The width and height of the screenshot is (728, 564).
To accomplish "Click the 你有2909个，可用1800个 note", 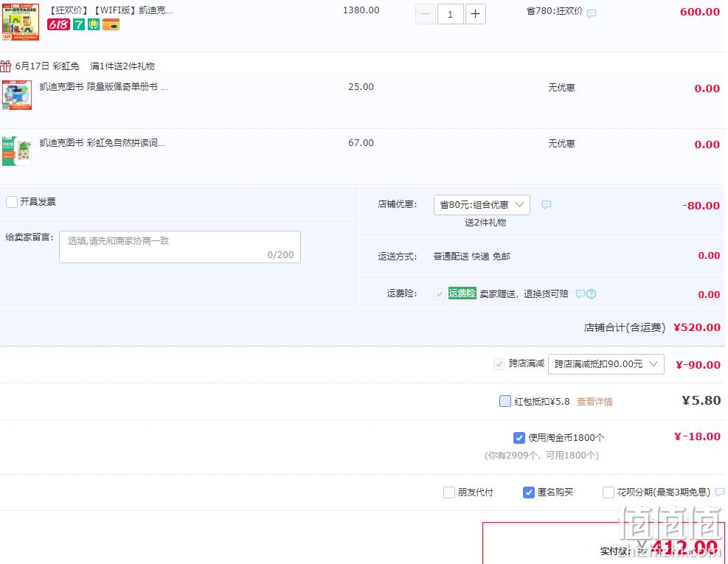I will point(542,456).
